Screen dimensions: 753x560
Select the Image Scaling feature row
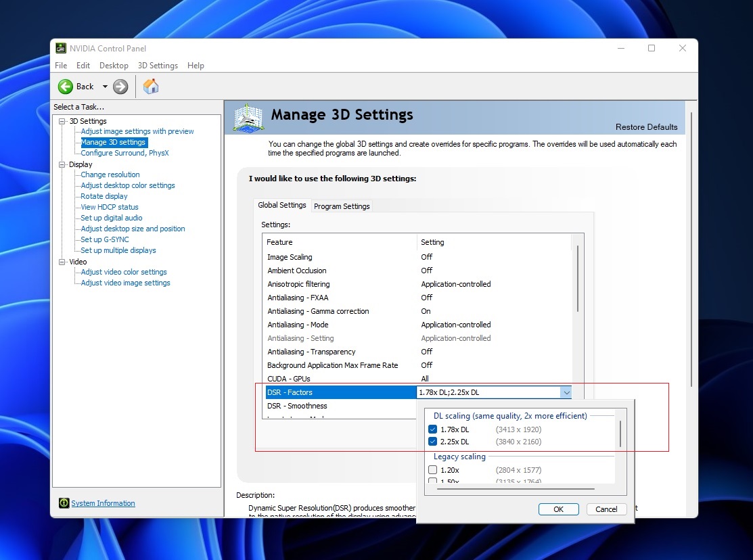click(417, 257)
